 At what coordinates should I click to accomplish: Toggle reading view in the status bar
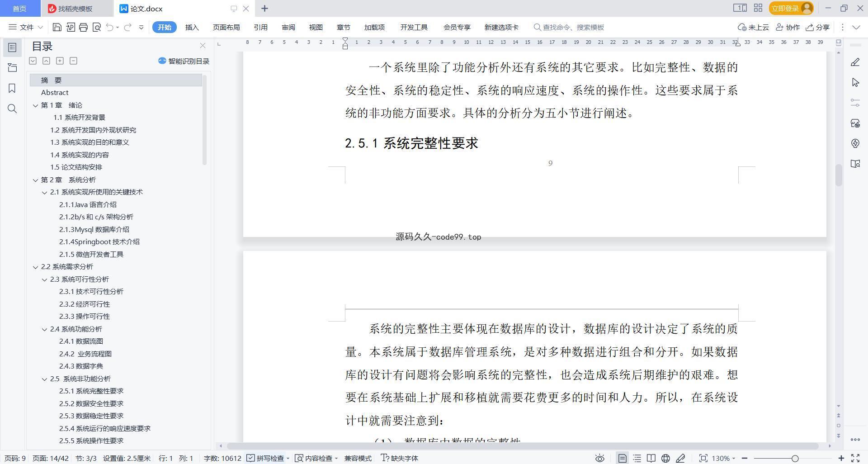coord(651,458)
